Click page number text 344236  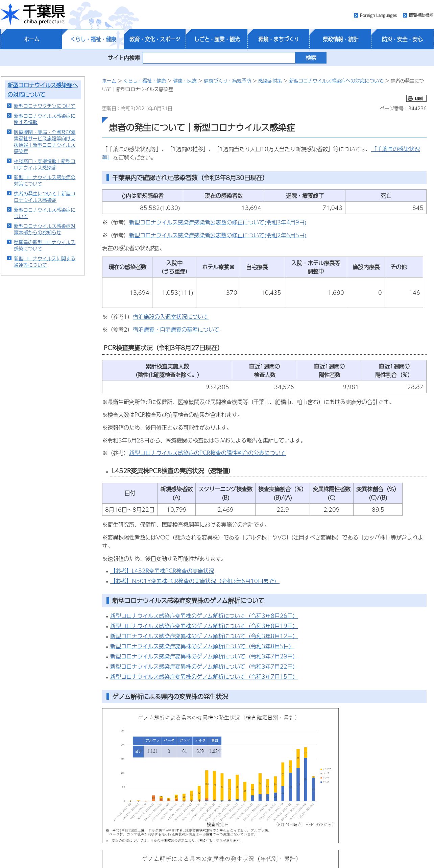pyautogui.click(x=417, y=108)
